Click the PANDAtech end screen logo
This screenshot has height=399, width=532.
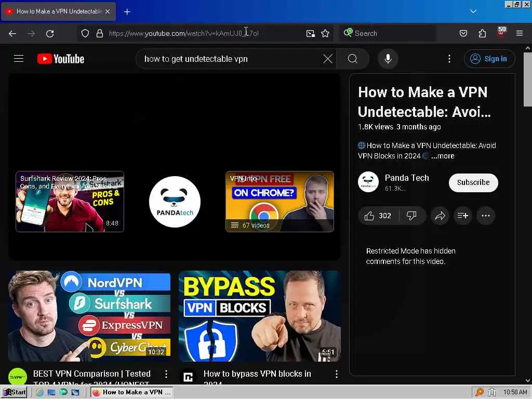click(x=175, y=202)
